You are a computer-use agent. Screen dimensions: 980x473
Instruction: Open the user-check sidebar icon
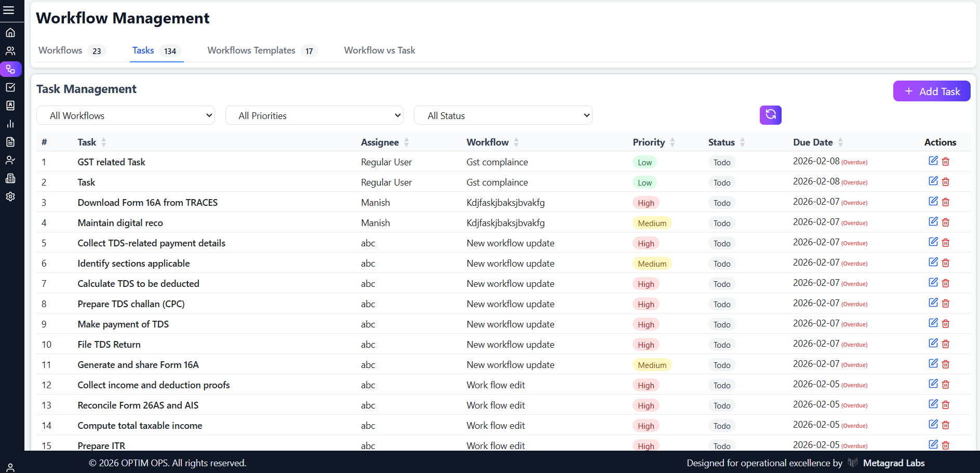point(10,160)
